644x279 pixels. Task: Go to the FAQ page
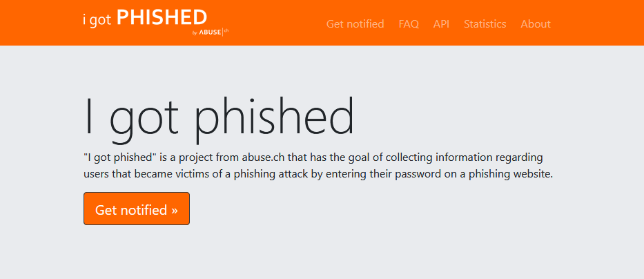(409, 24)
